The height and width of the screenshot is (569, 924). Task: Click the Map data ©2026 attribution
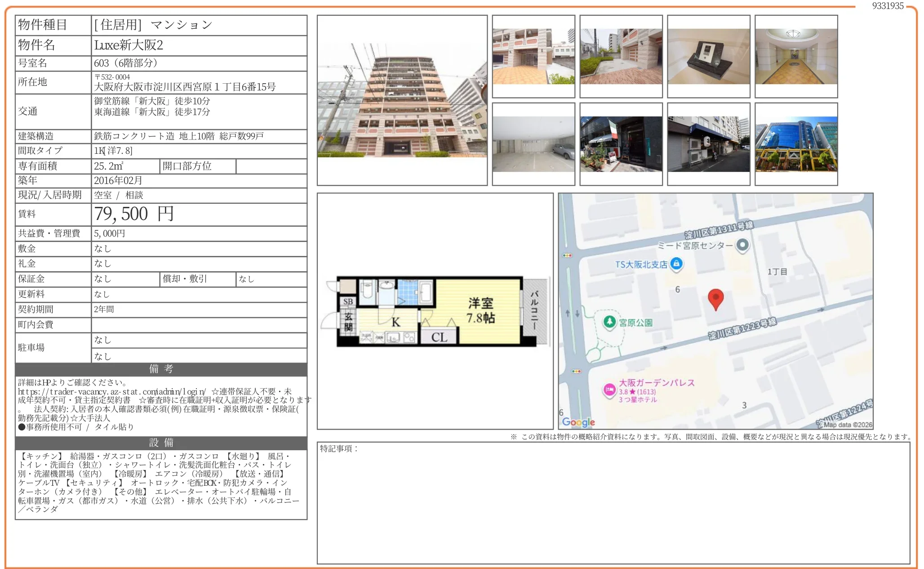click(848, 425)
